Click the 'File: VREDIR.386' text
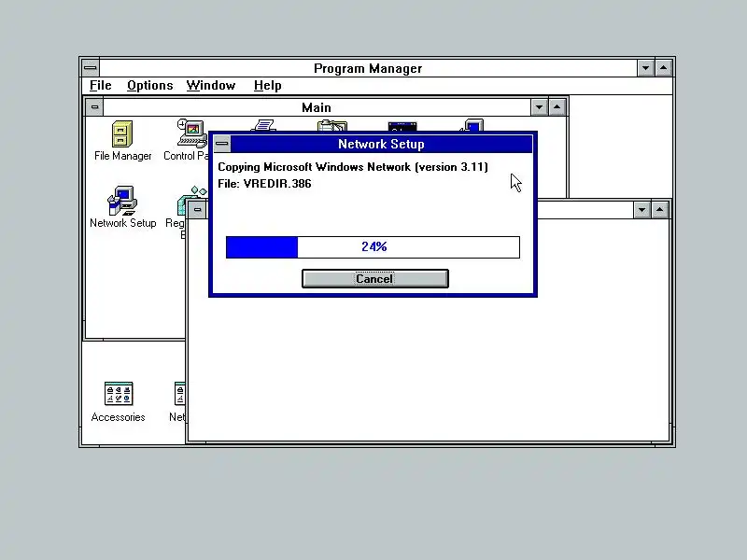The height and width of the screenshot is (560, 747). tap(264, 184)
